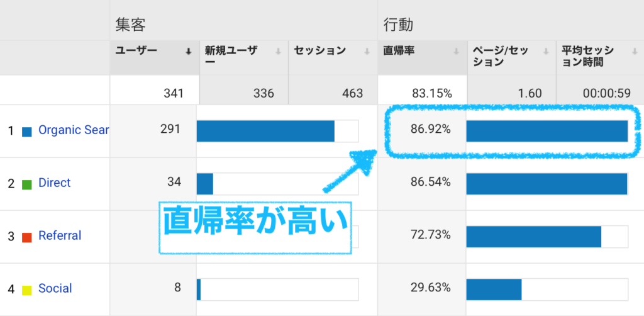The width and height of the screenshot is (644, 316).
Task: Click blue Organic Search color square
Action: [26, 132]
